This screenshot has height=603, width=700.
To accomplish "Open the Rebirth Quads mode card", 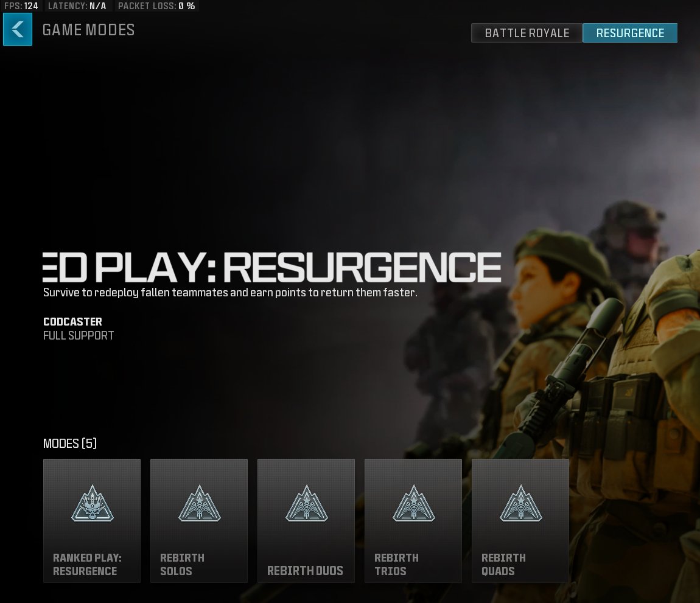I will [520, 520].
